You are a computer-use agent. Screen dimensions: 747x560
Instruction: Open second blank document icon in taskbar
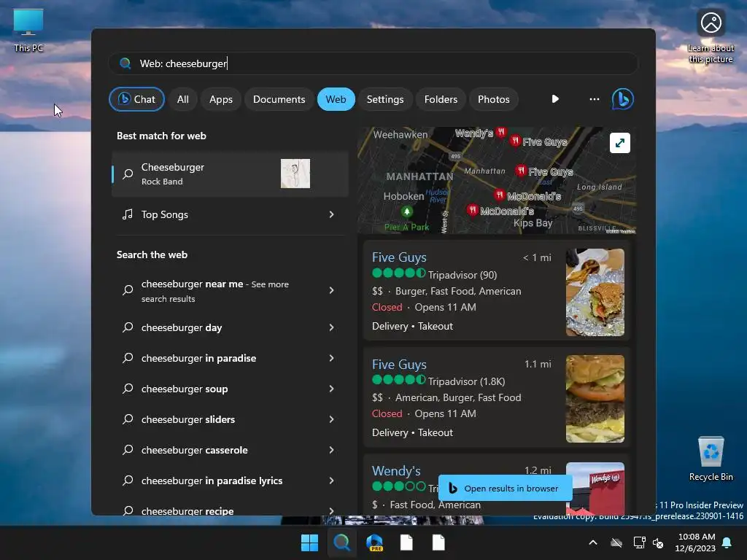(438, 542)
